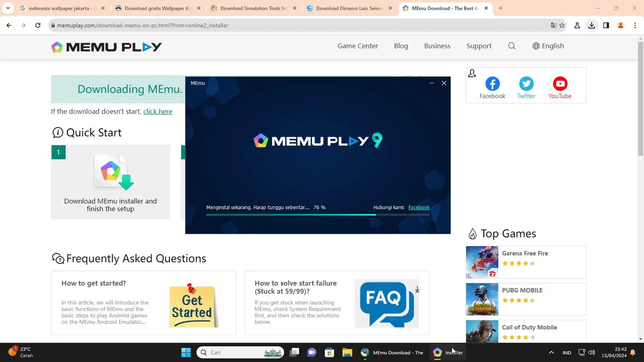Image resolution: width=644 pixels, height=362 pixels.
Task: Switch to 'Download Simulation Tools' tab
Action: tap(254, 8)
